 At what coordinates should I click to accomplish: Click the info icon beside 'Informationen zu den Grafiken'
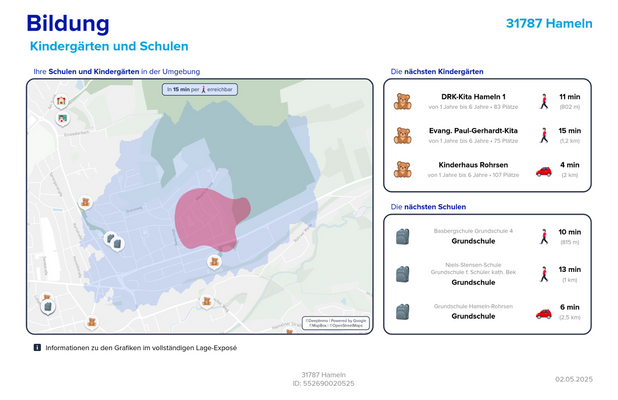[37, 348]
